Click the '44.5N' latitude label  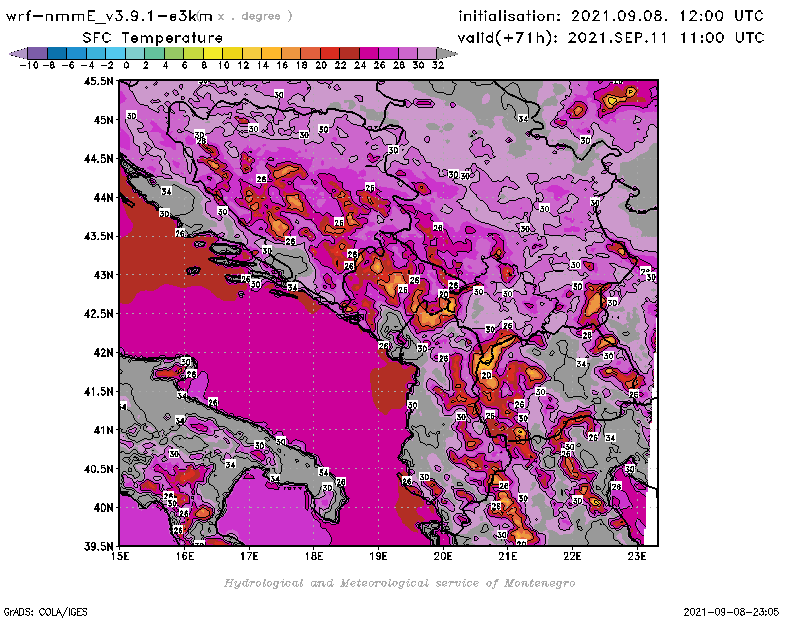(x=98, y=159)
